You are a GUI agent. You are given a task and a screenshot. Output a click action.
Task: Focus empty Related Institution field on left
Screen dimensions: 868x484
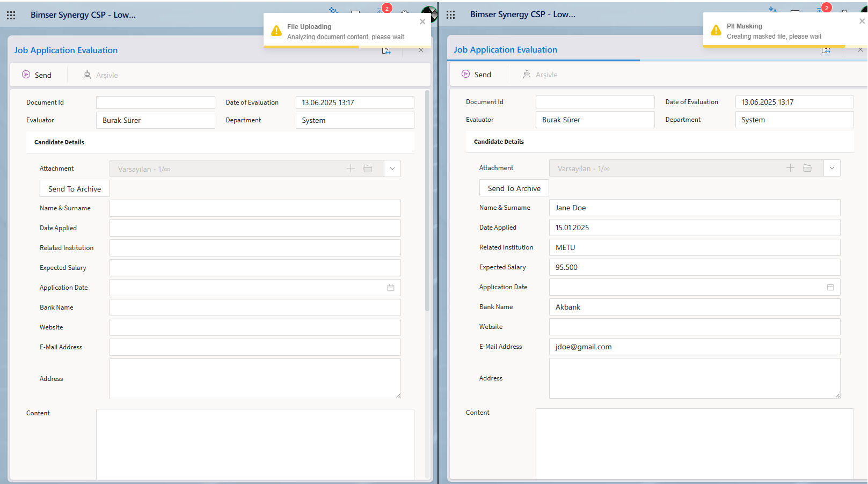[255, 248]
